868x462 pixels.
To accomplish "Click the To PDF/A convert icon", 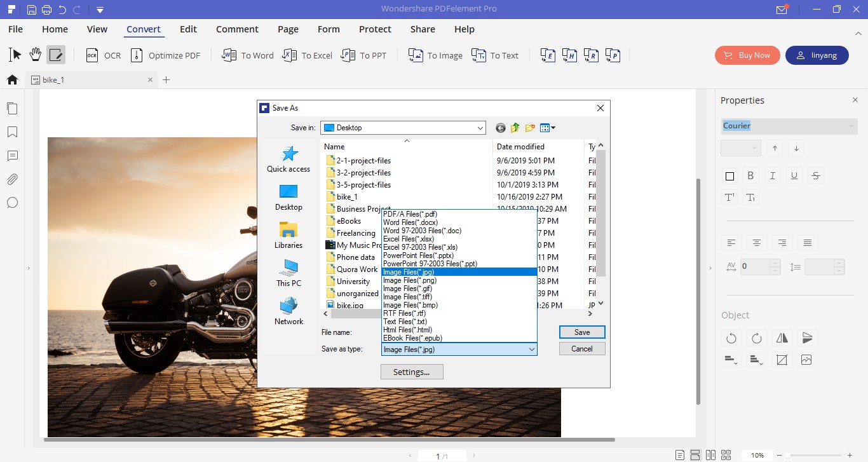I will click(613, 55).
